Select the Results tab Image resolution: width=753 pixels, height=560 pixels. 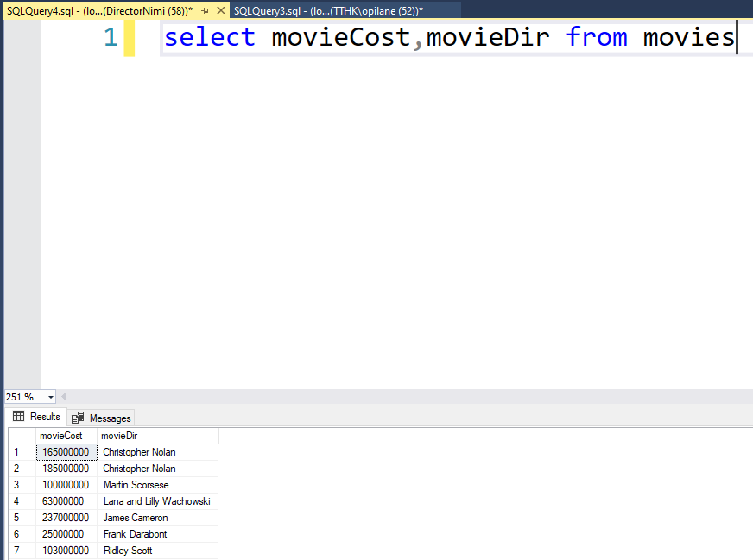click(x=36, y=417)
